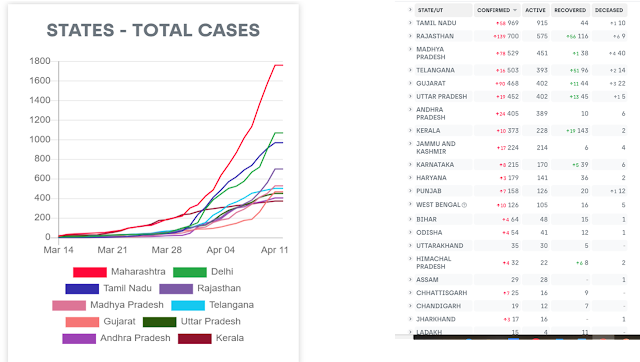This screenshot has height=362, width=640.
Task: Sort table by Recovered column header
Action: (x=570, y=10)
